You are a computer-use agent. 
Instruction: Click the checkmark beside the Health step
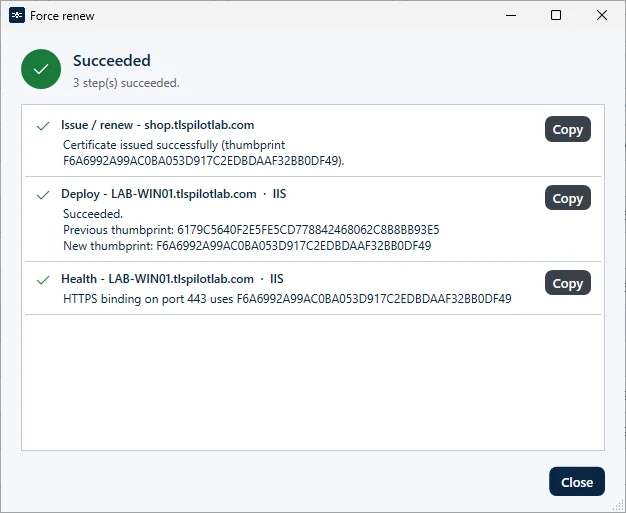tap(43, 280)
